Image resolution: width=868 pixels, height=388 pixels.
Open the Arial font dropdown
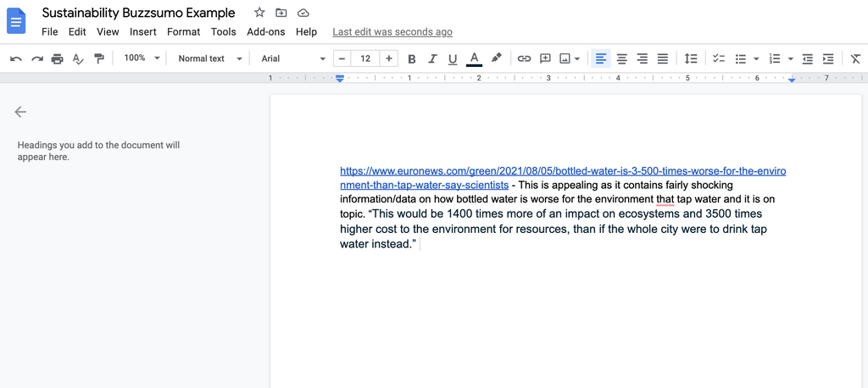point(293,58)
